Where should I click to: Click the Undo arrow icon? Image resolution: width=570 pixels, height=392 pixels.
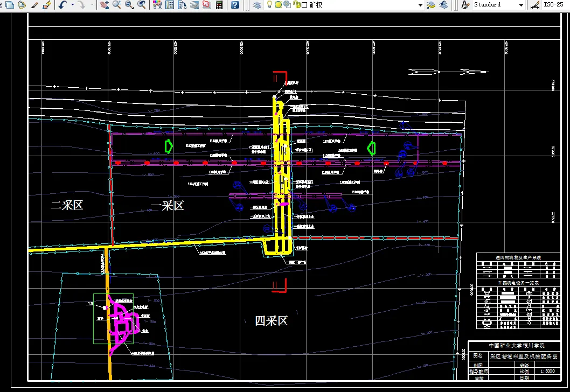point(63,5)
